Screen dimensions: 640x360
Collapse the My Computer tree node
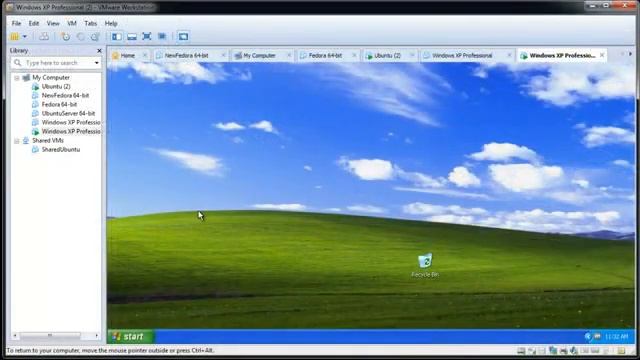[17, 78]
